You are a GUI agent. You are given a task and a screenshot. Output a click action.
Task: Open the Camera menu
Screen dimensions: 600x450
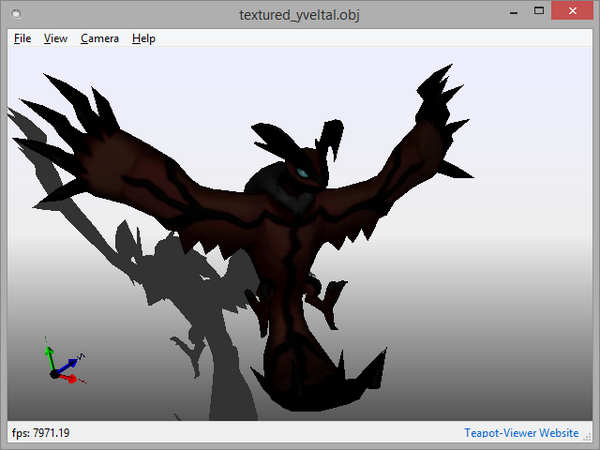tap(100, 39)
